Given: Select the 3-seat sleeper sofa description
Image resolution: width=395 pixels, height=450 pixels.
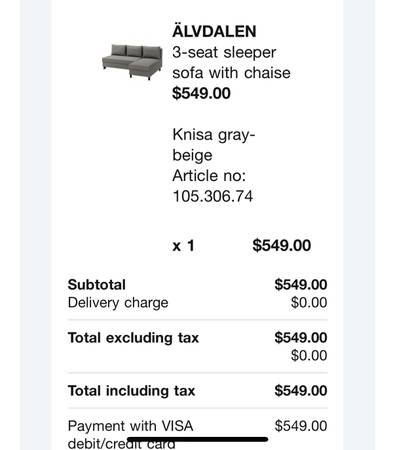Looking at the screenshot, I should (231, 63).
